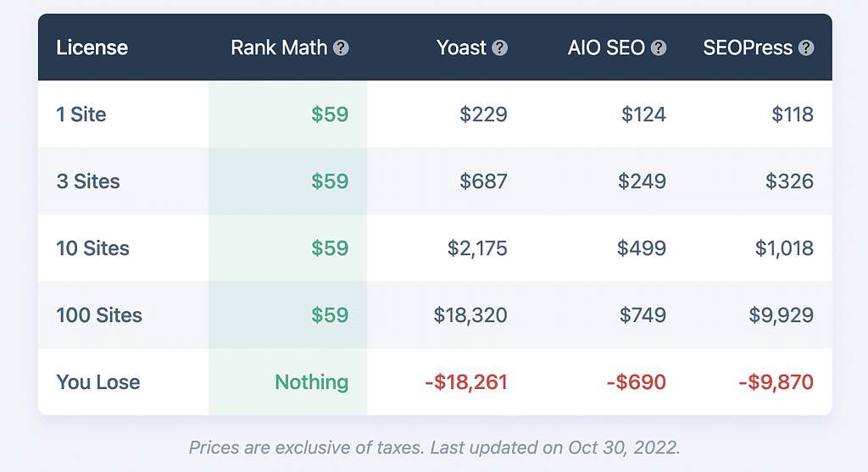Click the Yoast $18,320 price for 100 sites
The image size is (868, 472).
(x=470, y=315)
